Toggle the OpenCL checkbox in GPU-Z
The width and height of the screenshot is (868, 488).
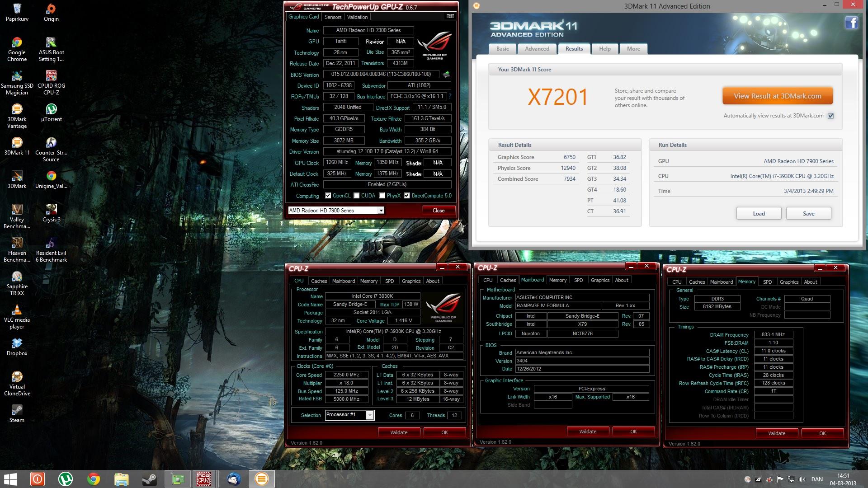(328, 196)
